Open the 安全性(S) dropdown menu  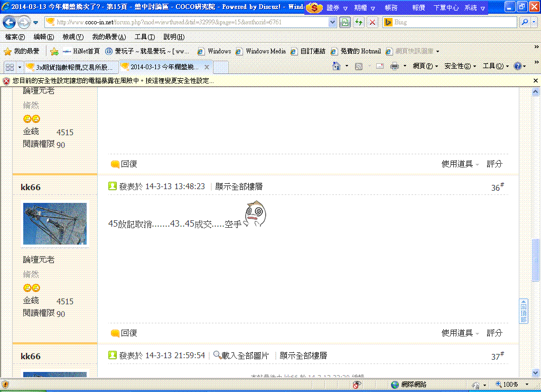point(460,66)
